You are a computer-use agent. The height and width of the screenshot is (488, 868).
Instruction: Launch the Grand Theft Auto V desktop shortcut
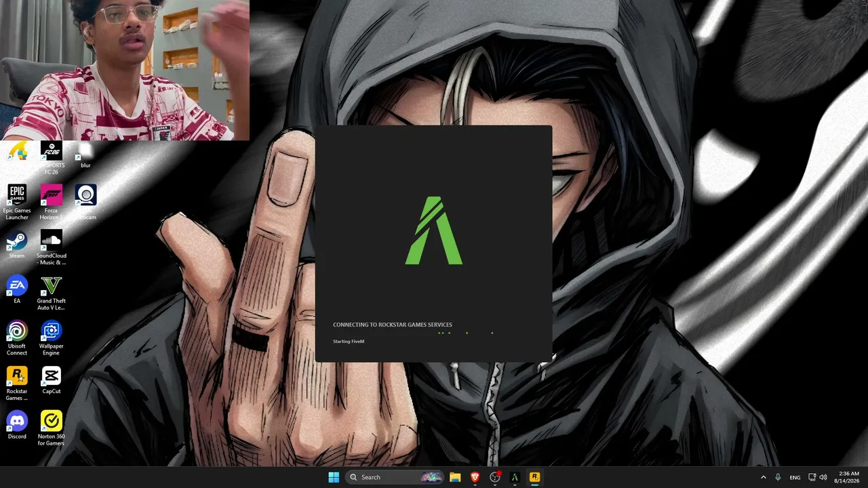click(52, 293)
